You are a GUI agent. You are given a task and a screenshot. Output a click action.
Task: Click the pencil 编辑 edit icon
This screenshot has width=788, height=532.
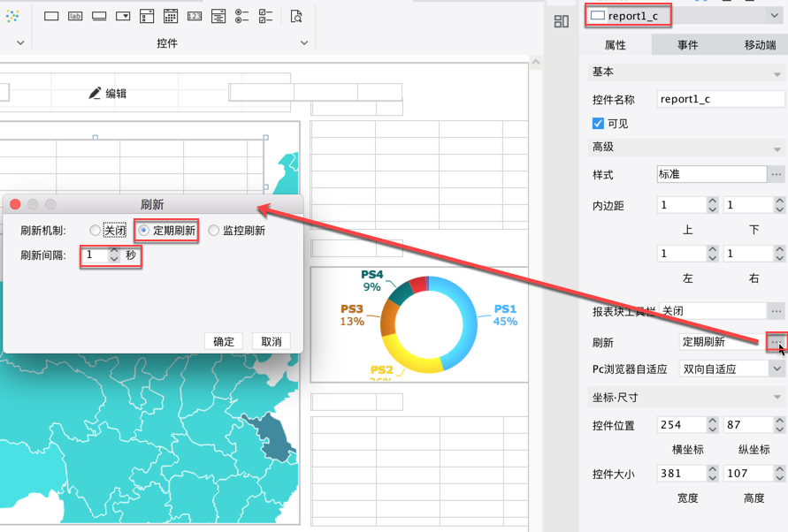point(95,94)
